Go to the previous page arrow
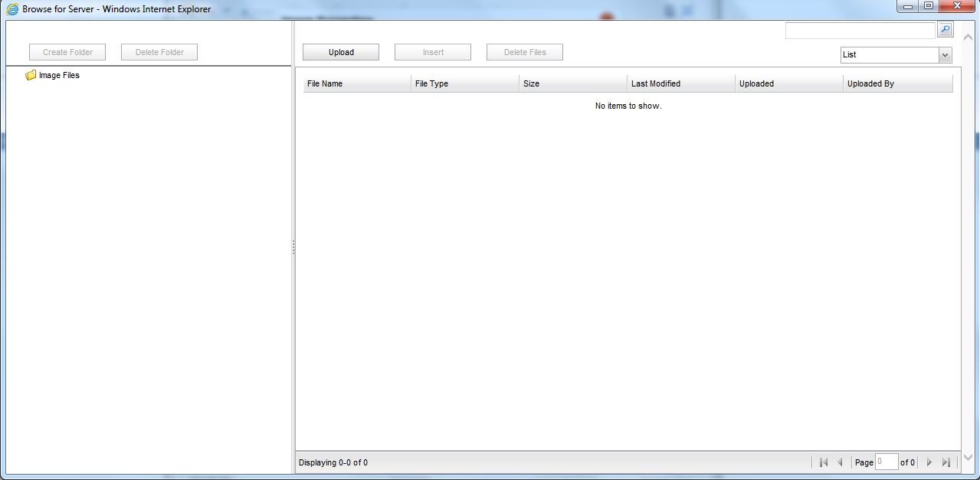This screenshot has height=480, width=980. [840, 462]
